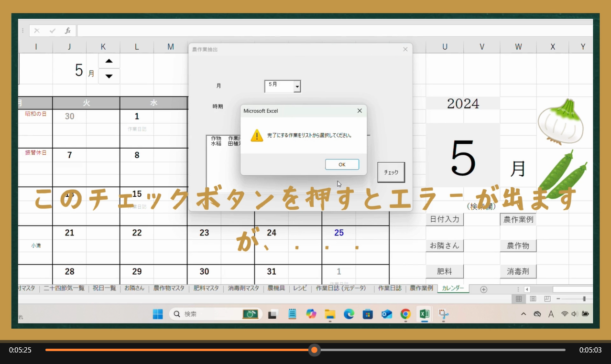Launch Microsoft Edge from the taskbar

(x=349, y=314)
